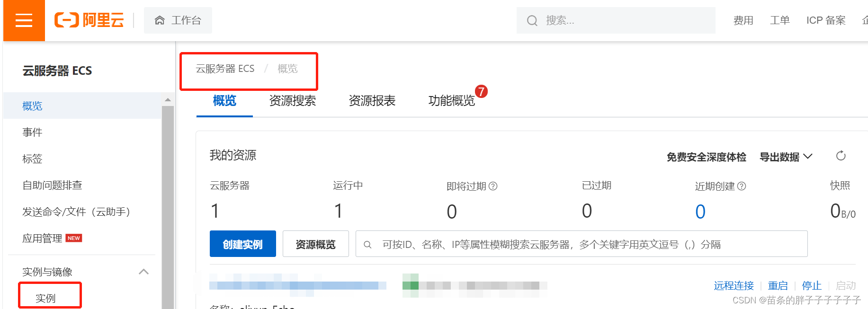The width and height of the screenshot is (868, 309).
Task: Click the help icon beside 即将过期
Action: (x=493, y=186)
